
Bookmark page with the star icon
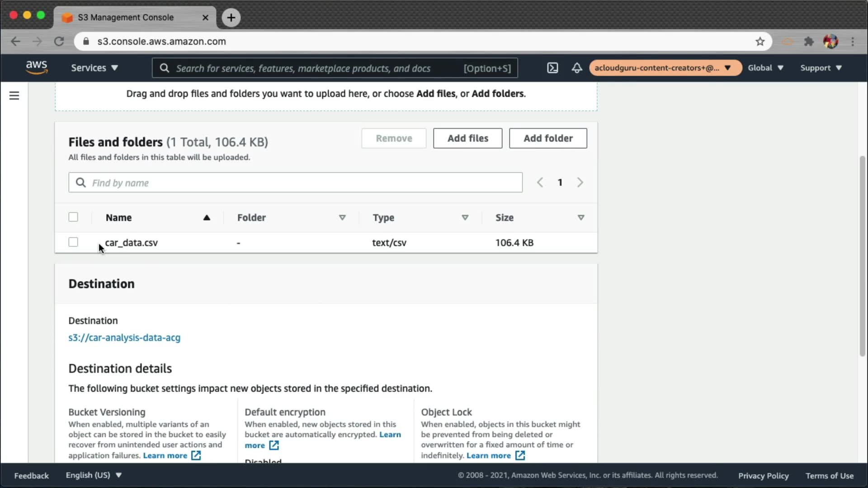[760, 42]
